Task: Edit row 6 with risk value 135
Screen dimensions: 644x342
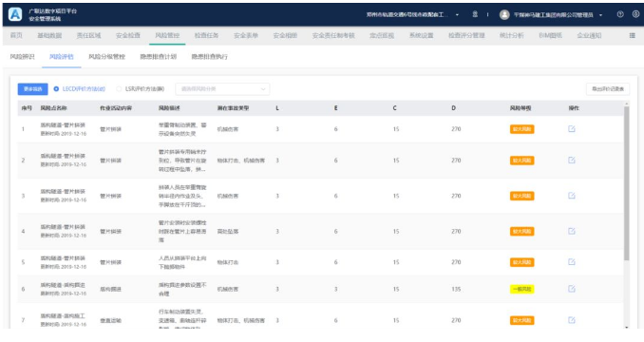Action: pyautogui.click(x=571, y=289)
